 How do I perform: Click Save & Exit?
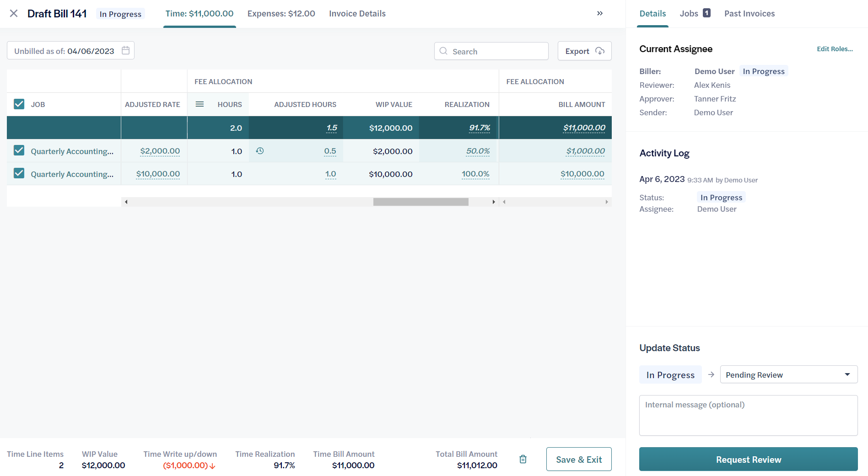click(x=579, y=459)
